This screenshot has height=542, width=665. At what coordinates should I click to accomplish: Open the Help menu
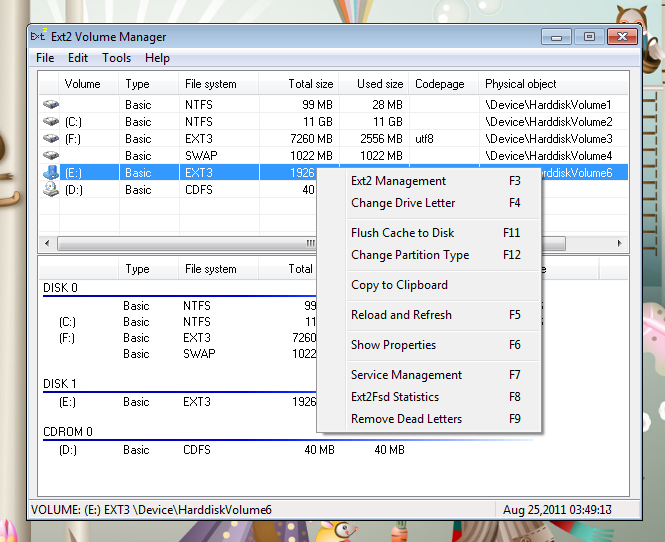157,58
